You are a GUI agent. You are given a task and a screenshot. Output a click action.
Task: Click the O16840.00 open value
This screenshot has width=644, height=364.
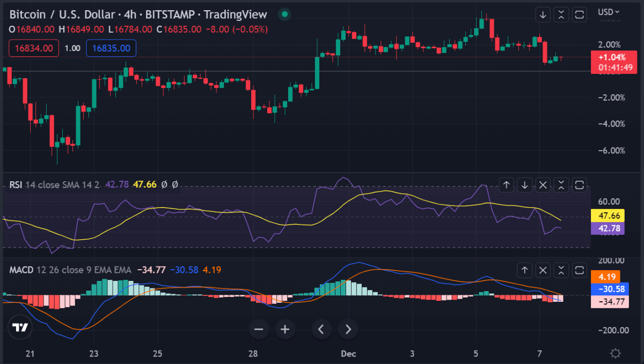point(32,29)
